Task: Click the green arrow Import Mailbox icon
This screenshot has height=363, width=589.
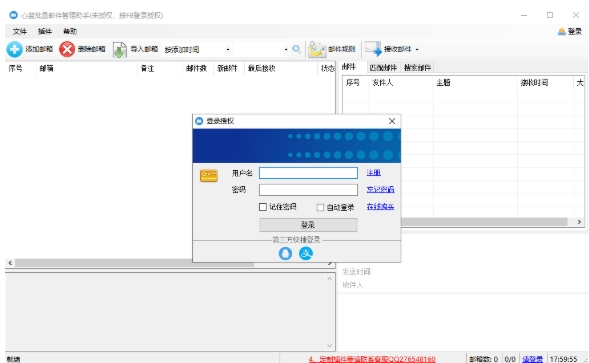Action: click(x=119, y=50)
